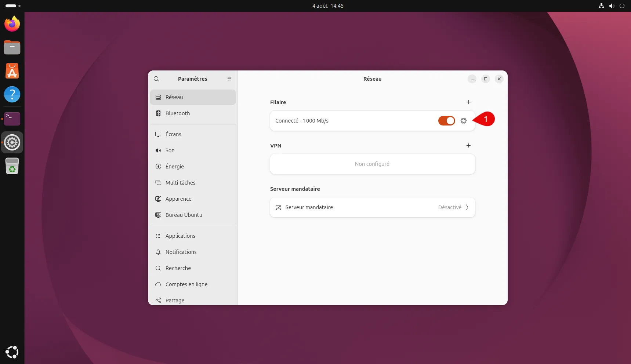The image size is (631, 364).
Task: Open Énergie settings
Action: pos(193,167)
